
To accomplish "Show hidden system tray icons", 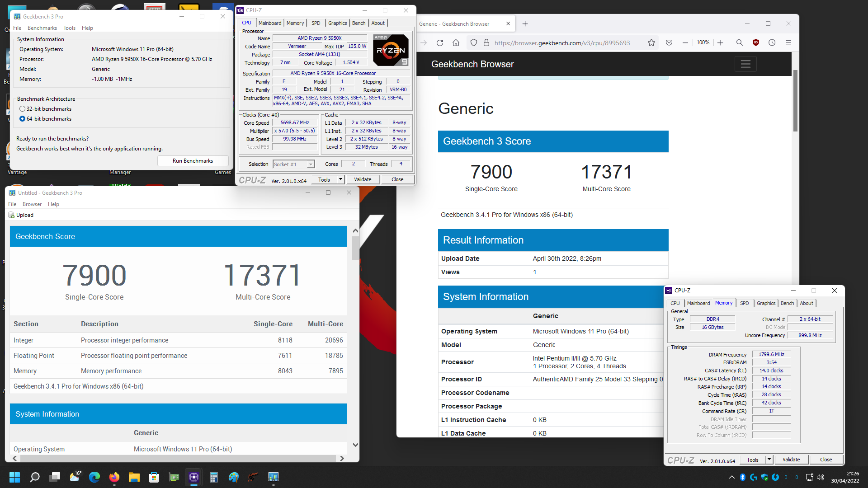I will [731, 477].
